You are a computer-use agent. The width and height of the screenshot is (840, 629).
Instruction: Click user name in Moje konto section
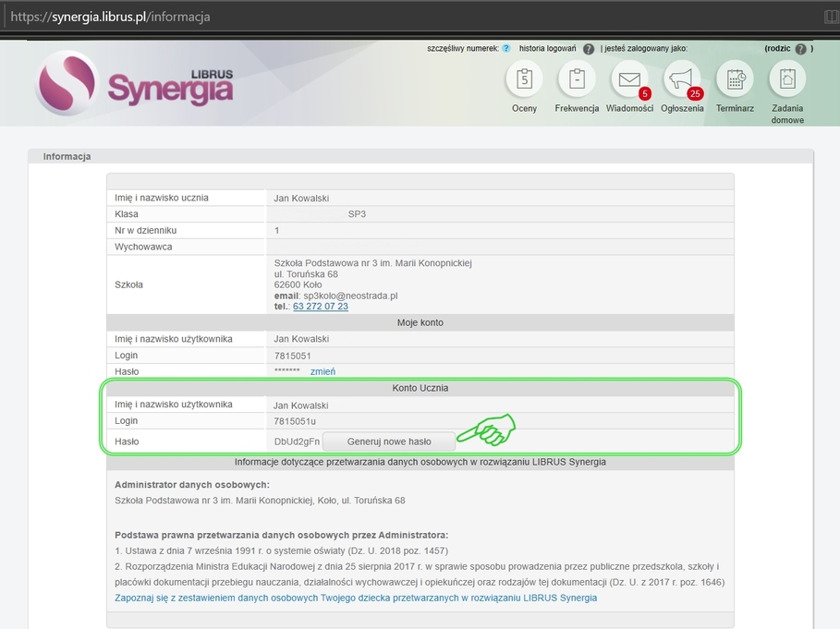(301, 339)
